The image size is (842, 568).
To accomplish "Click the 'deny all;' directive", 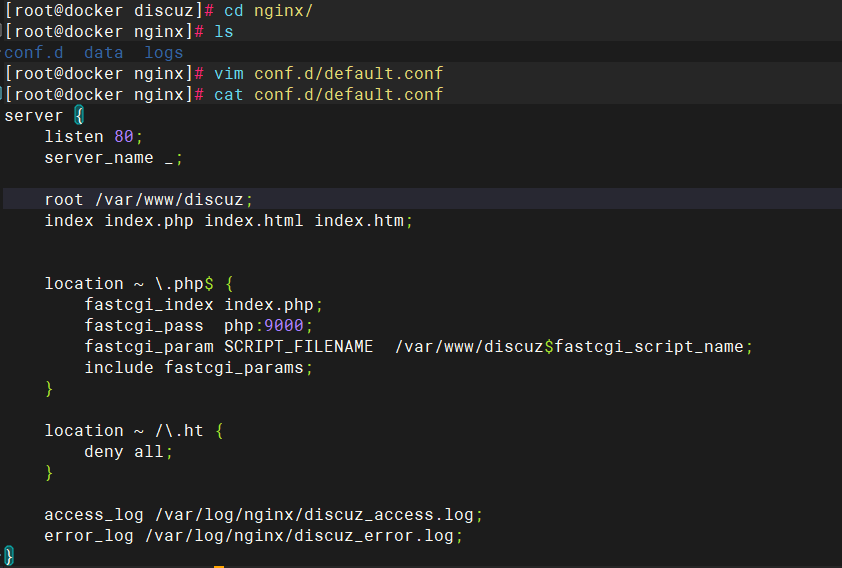I will [128, 452].
